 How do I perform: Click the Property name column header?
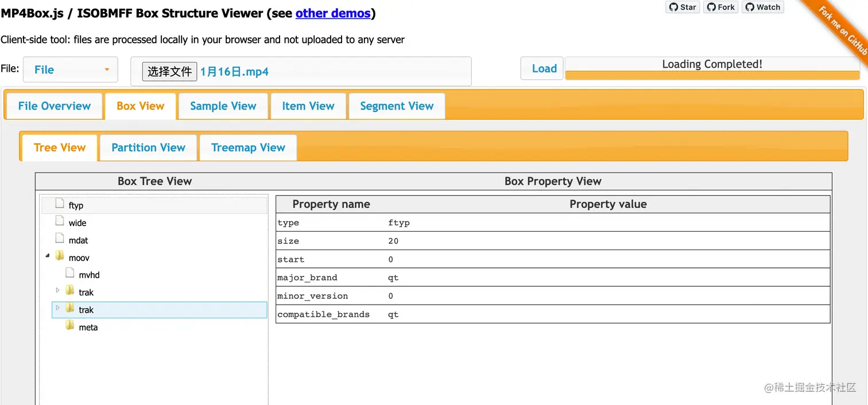pos(331,204)
